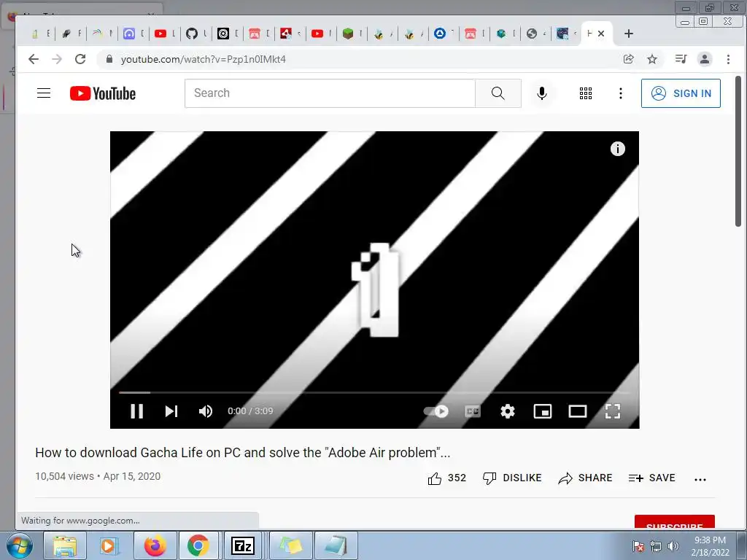Go to YouTube home via logo
This screenshot has height=560, width=747.
pos(102,93)
